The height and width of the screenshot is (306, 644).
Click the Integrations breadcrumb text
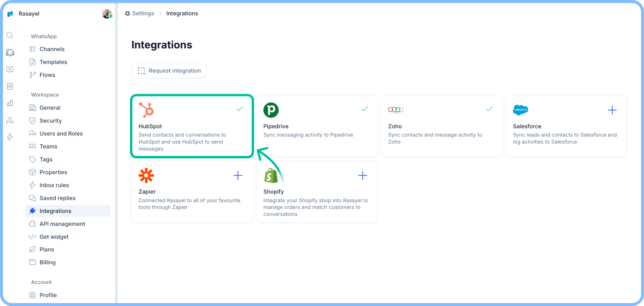coord(182,14)
